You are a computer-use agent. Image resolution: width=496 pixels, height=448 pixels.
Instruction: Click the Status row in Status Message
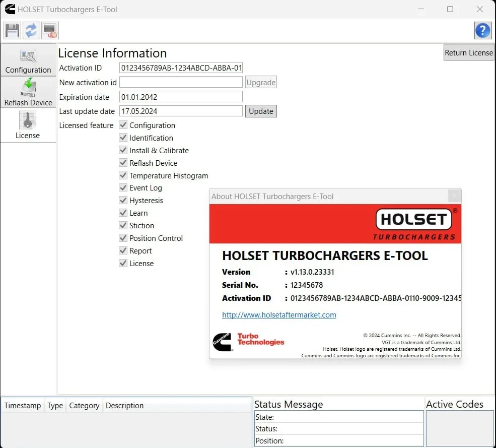click(x=339, y=429)
